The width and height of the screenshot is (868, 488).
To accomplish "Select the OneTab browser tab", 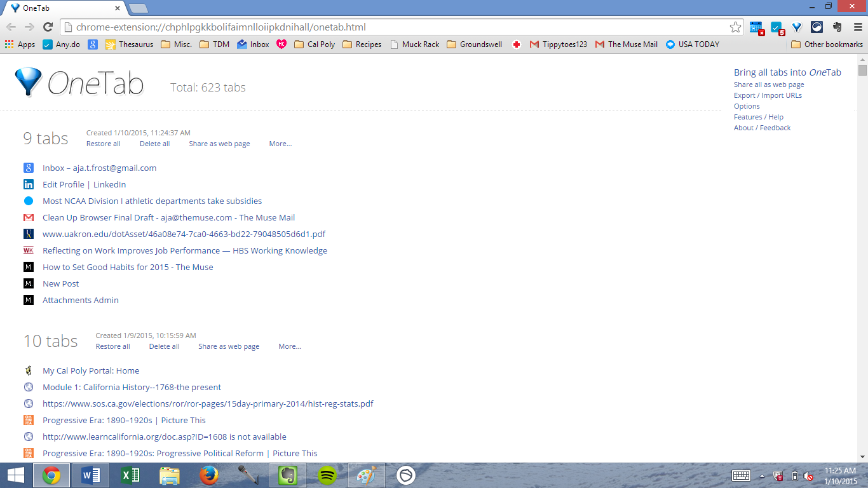I will click(x=64, y=8).
